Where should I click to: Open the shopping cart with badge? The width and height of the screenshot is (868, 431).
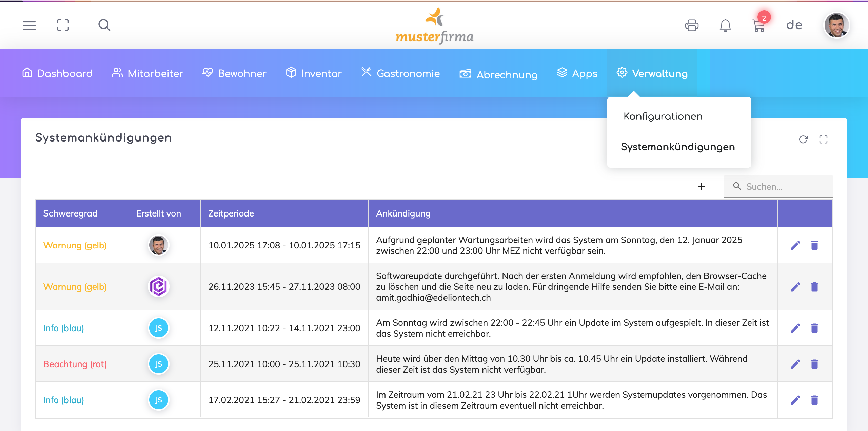tap(758, 25)
